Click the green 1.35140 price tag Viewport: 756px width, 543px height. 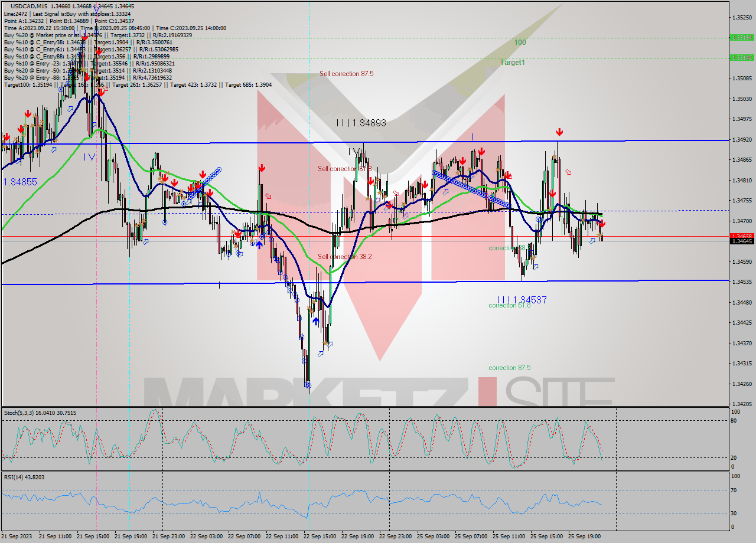741,57
